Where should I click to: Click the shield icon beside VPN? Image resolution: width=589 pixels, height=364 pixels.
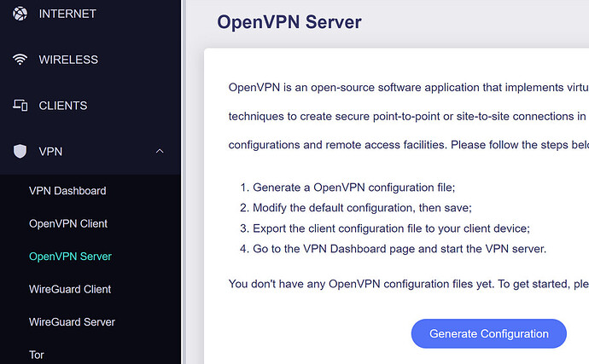[20, 152]
